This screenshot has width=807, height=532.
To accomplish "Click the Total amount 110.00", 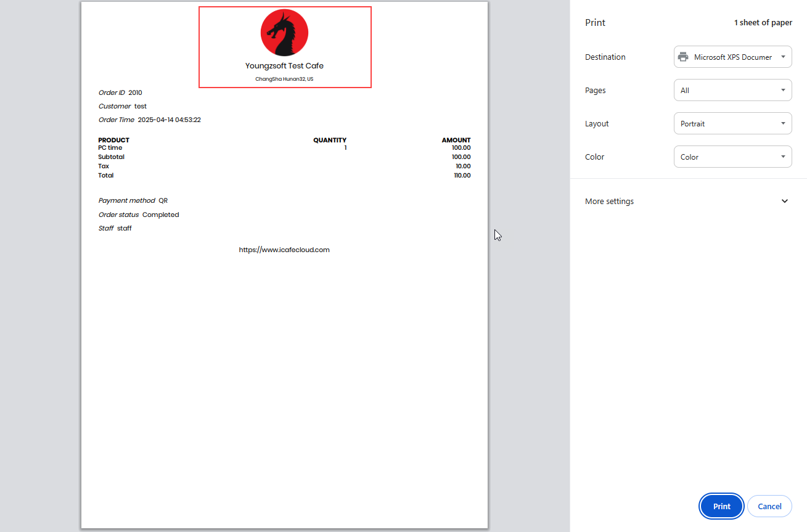I will coord(462,175).
